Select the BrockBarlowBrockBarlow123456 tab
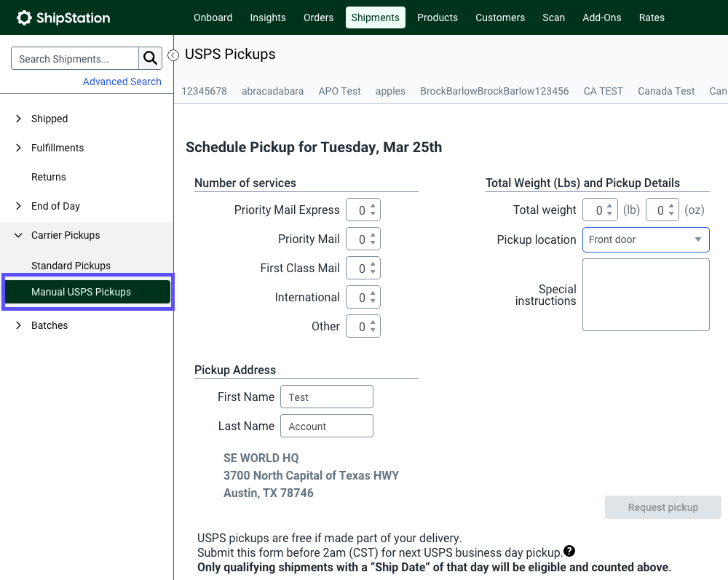The height and width of the screenshot is (580, 728). coord(494,91)
